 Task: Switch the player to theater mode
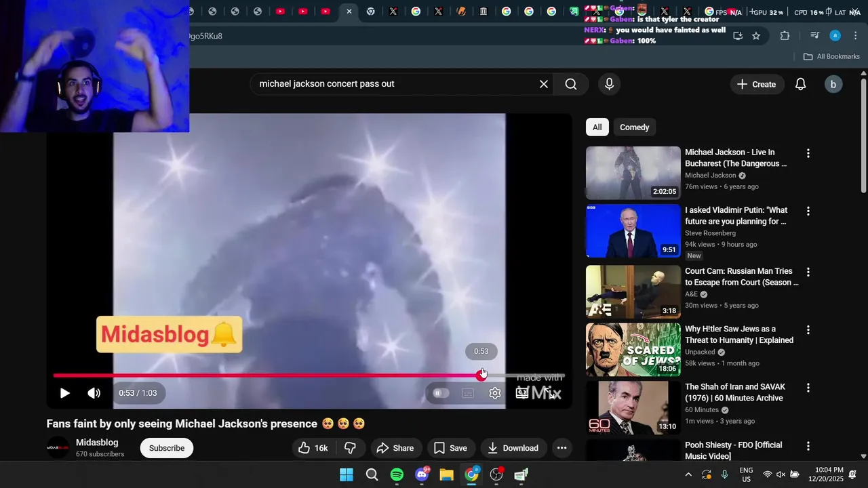coord(521,393)
